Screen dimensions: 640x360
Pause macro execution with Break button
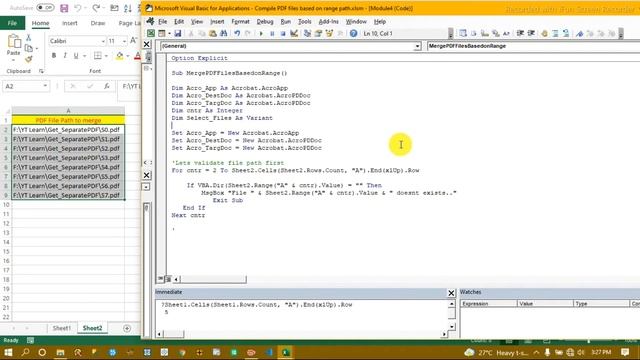tap(272, 33)
